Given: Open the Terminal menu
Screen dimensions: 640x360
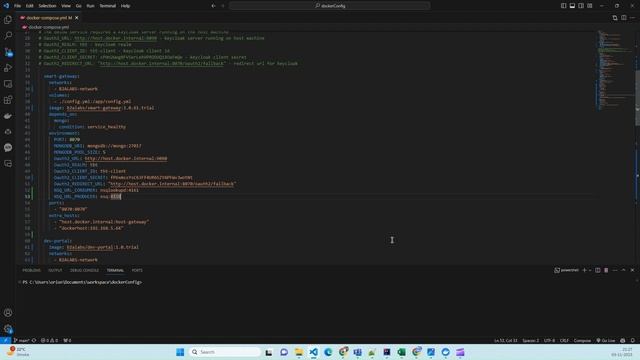Looking at the screenshot, I should 108,6.
